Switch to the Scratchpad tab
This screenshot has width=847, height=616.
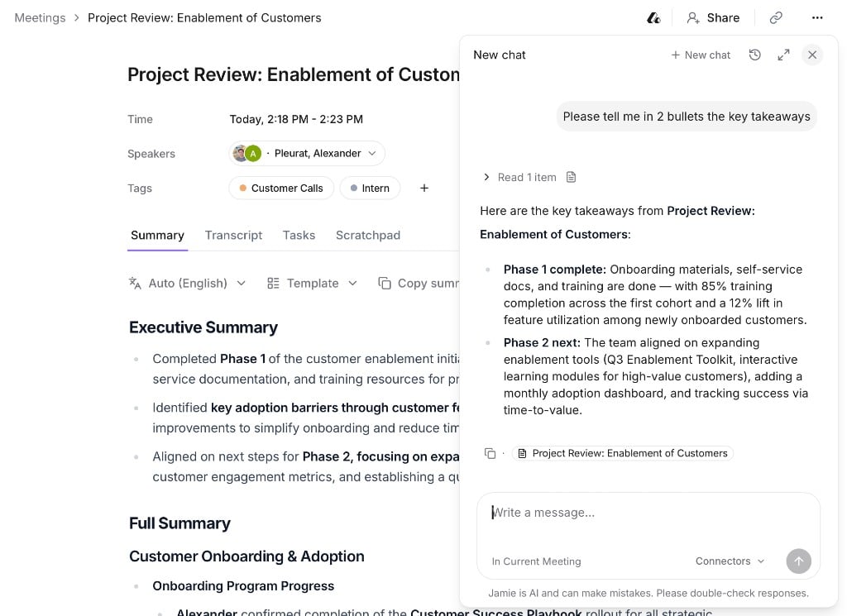click(368, 236)
